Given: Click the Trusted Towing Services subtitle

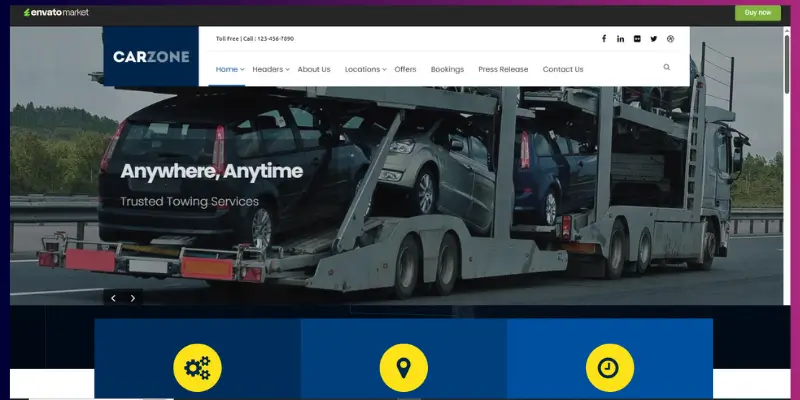Looking at the screenshot, I should click(x=189, y=202).
